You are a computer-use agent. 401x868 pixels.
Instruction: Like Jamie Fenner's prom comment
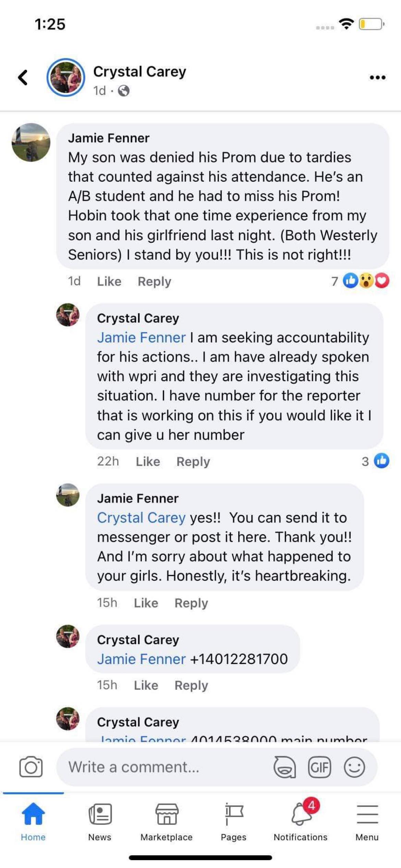click(109, 281)
